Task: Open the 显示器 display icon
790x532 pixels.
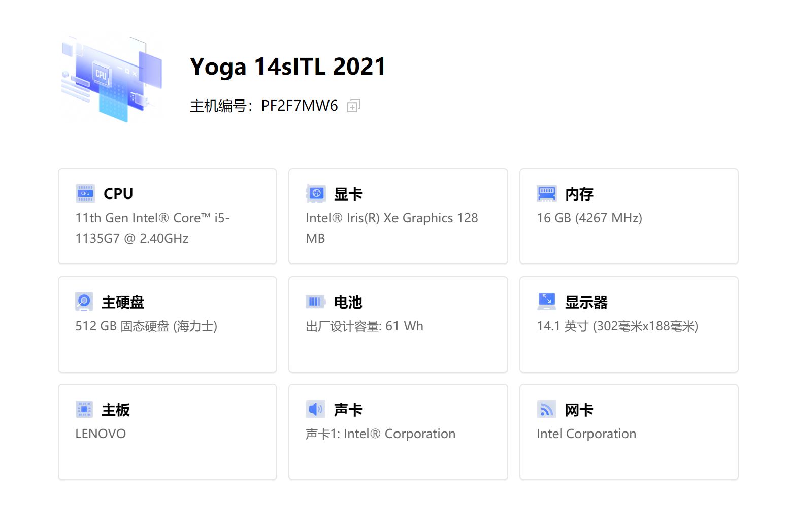Action: pos(546,301)
